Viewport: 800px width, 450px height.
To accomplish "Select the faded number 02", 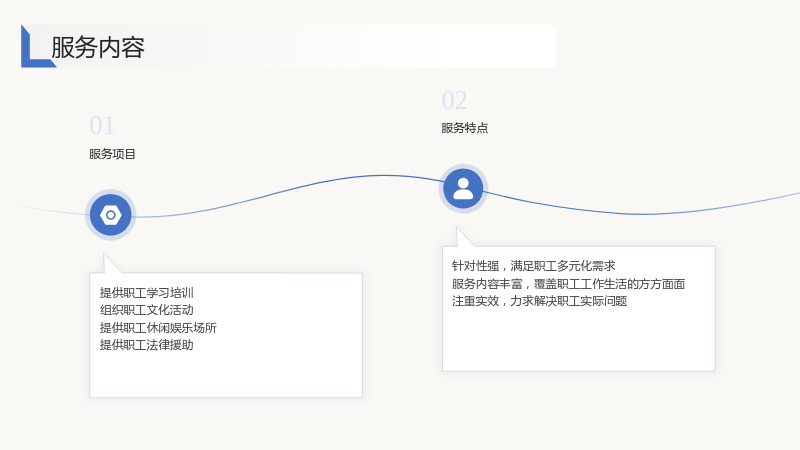I will coord(454,100).
